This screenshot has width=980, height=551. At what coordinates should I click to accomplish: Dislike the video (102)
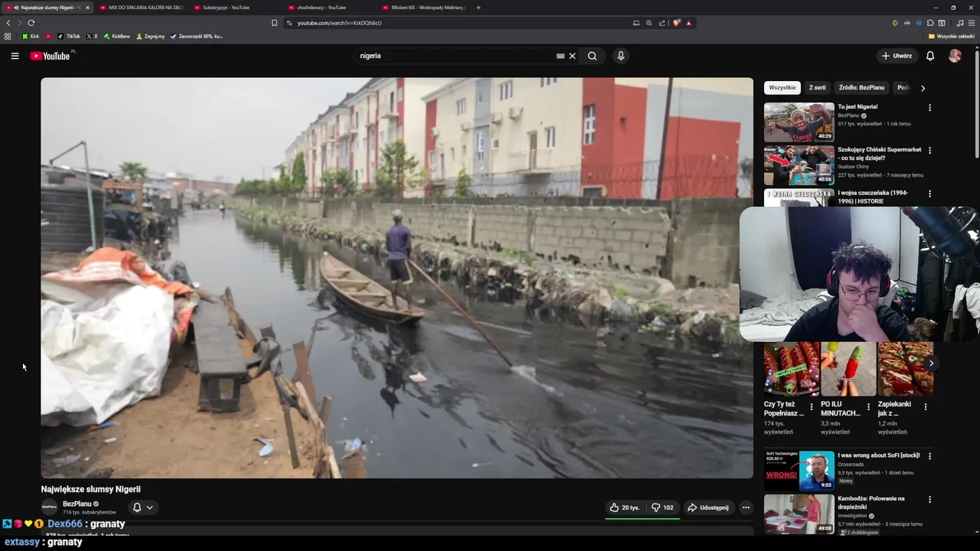pos(662,507)
